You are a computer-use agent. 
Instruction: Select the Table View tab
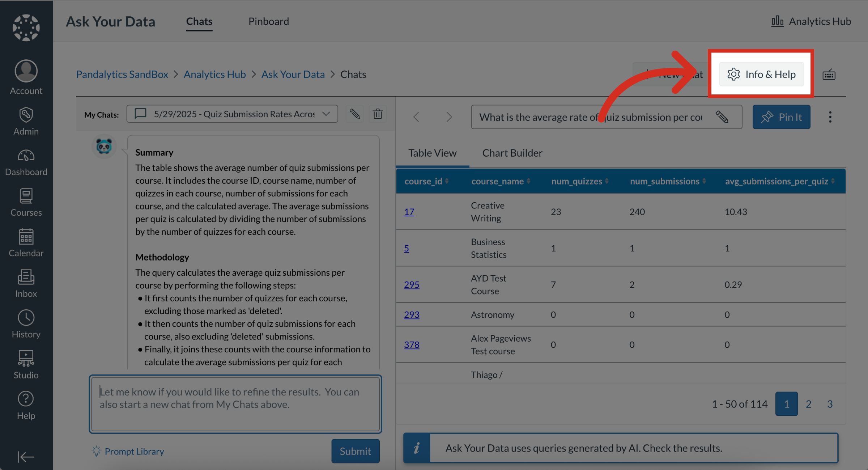pyautogui.click(x=433, y=153)
